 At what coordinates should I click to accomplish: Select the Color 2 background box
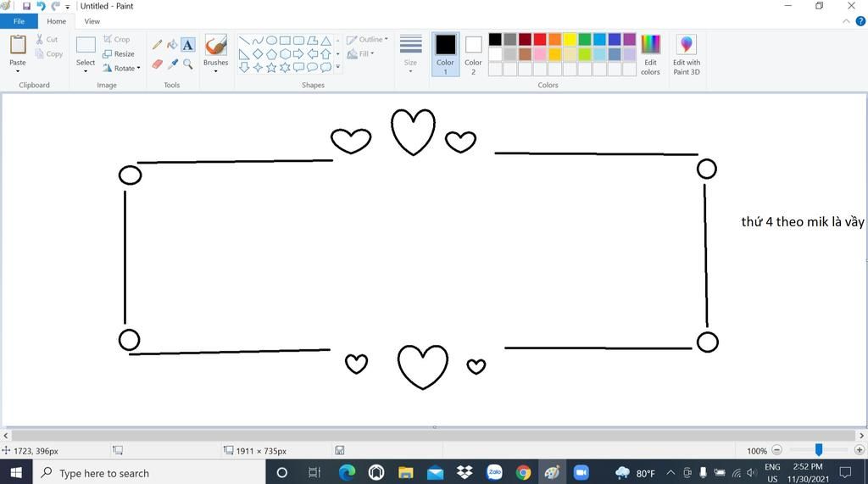click(473, 54)
